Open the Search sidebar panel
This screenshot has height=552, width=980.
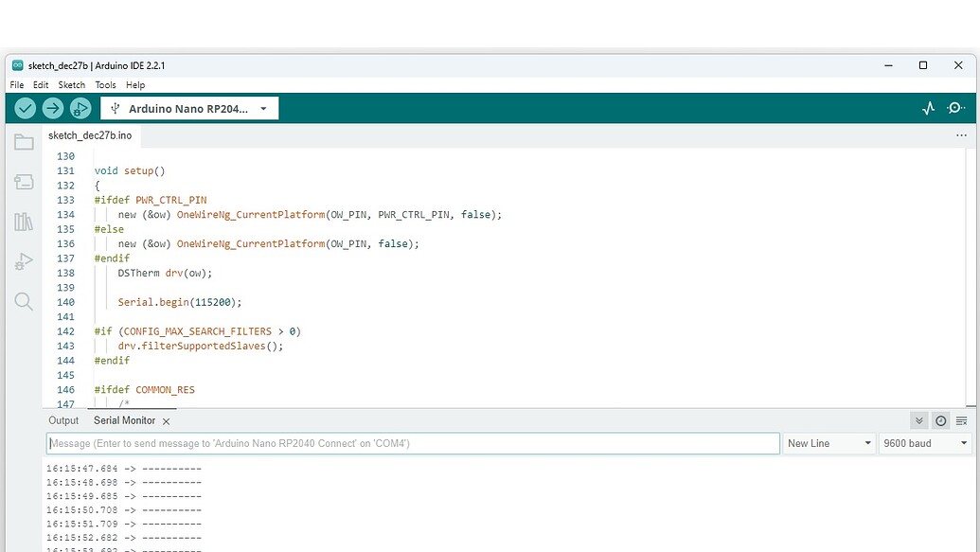[x=24, y=301]
